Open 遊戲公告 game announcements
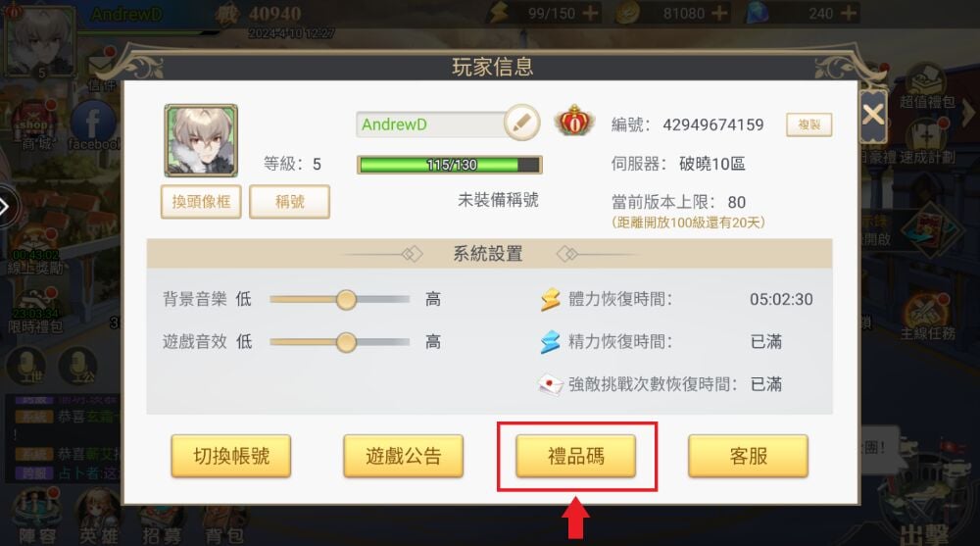 coord(403,456)
